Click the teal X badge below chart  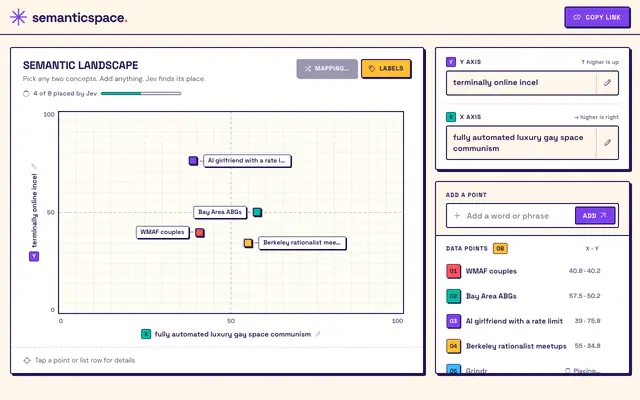click(x=146, y=334)
